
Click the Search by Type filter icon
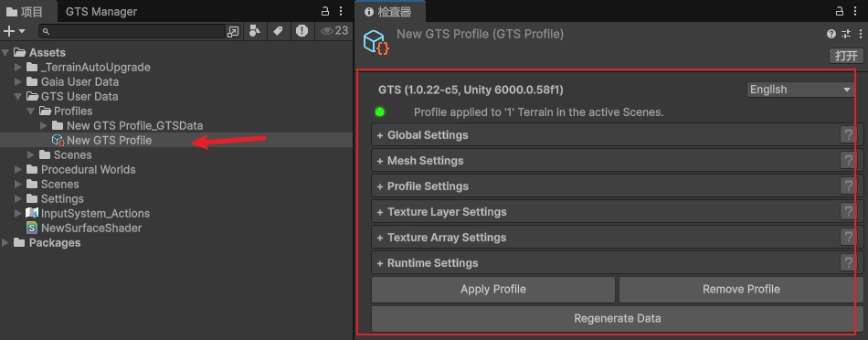(255, 31)
